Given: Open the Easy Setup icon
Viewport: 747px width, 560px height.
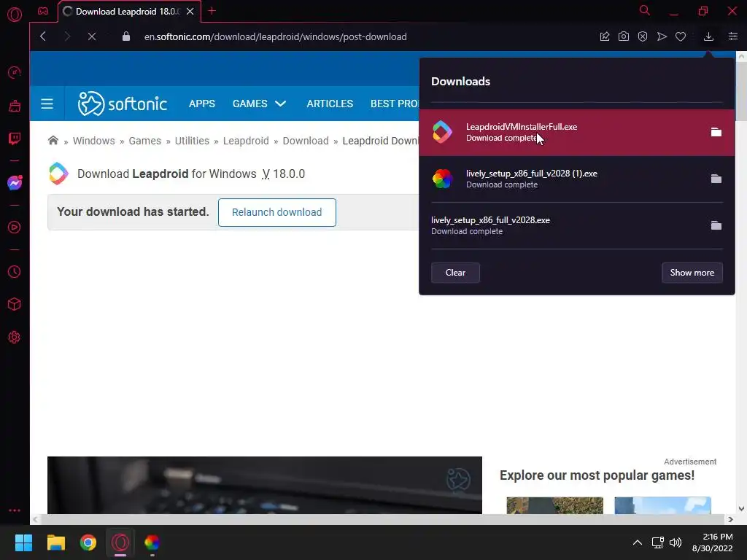Looking at the screenshot, I should coord(733,36).
